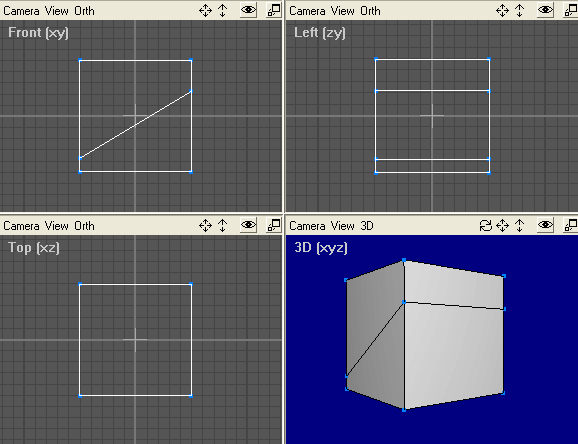Click pan icon in Top viewport header
The height and width of the screenshot is (444, 578).
tap(205, 225)
